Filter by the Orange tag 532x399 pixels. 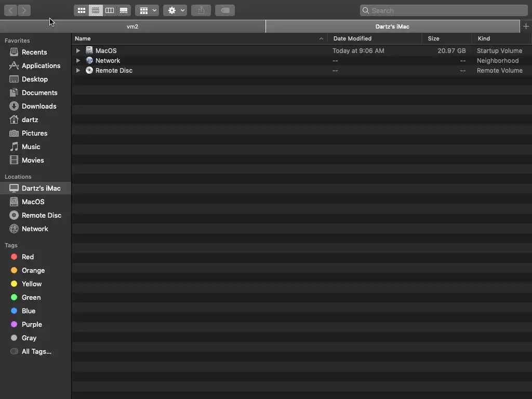[x=36, y=270]
